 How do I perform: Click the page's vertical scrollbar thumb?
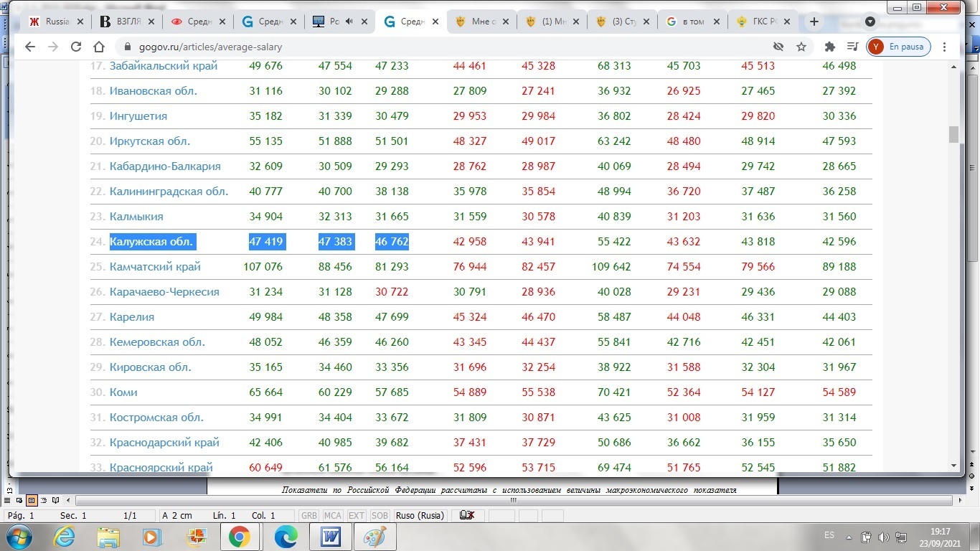953,134
